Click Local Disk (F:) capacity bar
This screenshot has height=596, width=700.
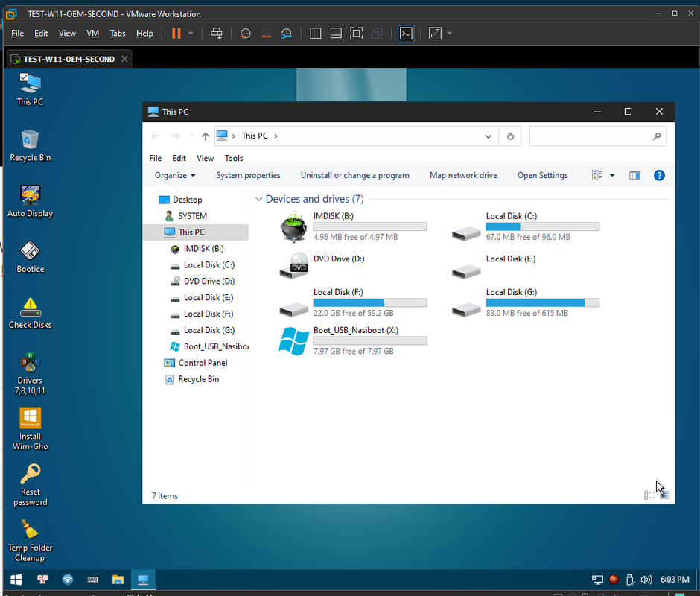(x=369, y=302)
